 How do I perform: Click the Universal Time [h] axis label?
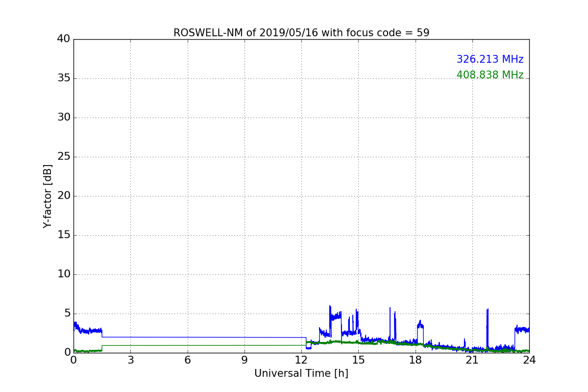301,373
